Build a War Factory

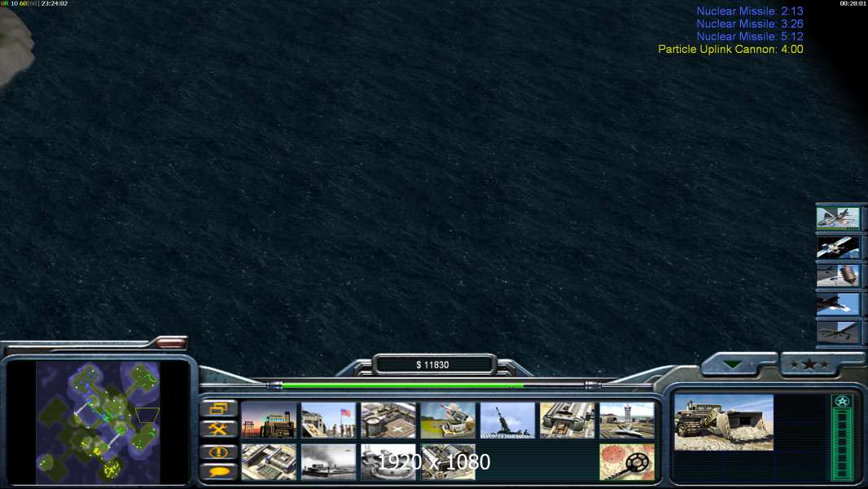[x=568, y=421]
